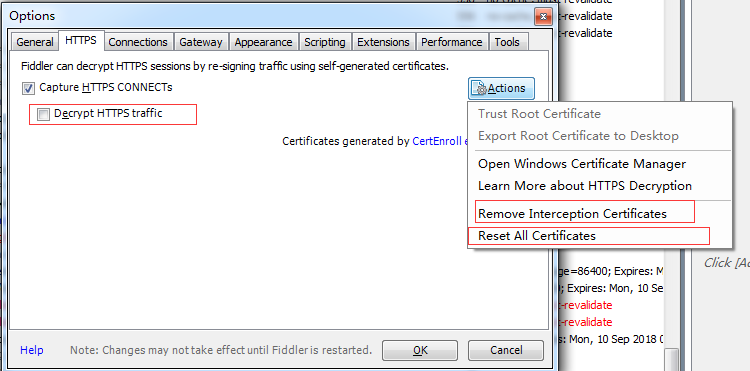Uncheck Capture HTTPS CONNECTs checkbox
Screen dimensions: 750x371
point(28,88)
